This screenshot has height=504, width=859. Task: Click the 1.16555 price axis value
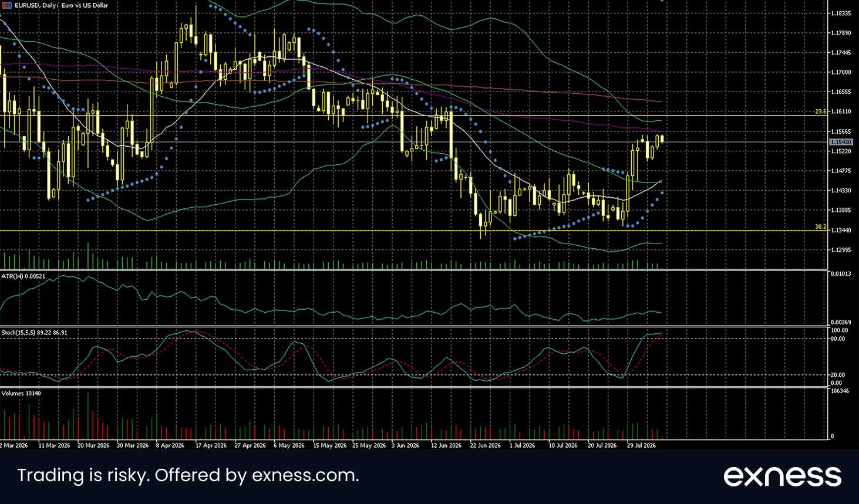pyautogui.click(x=841, y=92)
